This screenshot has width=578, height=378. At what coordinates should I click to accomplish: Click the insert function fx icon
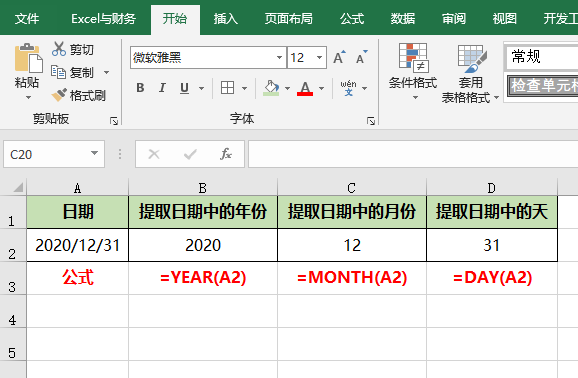coord(226,154)
